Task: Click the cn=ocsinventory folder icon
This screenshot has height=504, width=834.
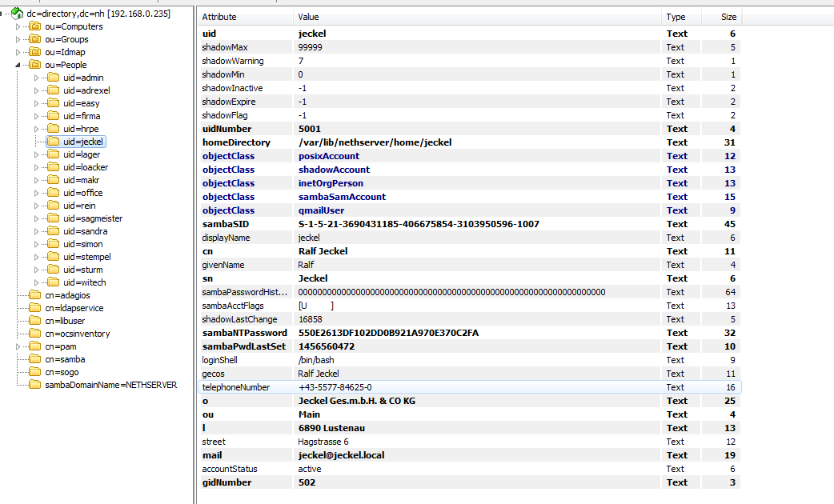Action: click(35, 334)
